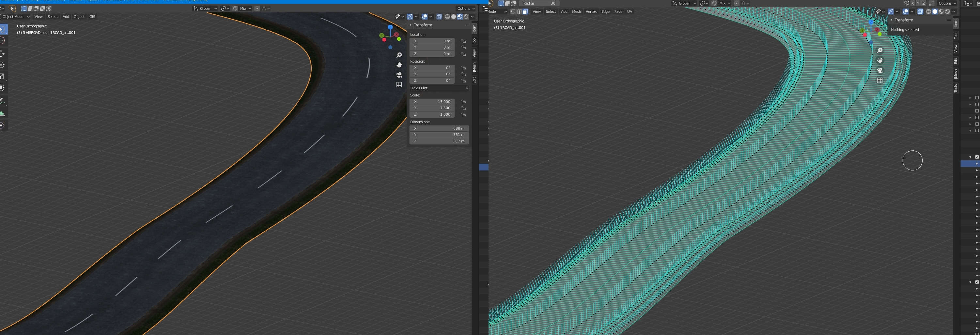Toggle X mirror in right header
Image resolution: width=980 pixels, height=335 pixels.
point(913,3)
